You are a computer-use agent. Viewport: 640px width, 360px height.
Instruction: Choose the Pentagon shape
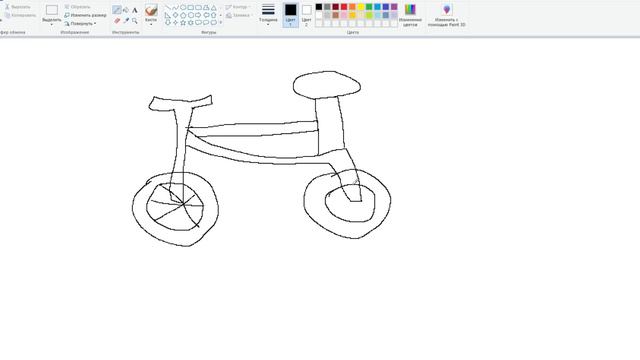coord(183,15)
